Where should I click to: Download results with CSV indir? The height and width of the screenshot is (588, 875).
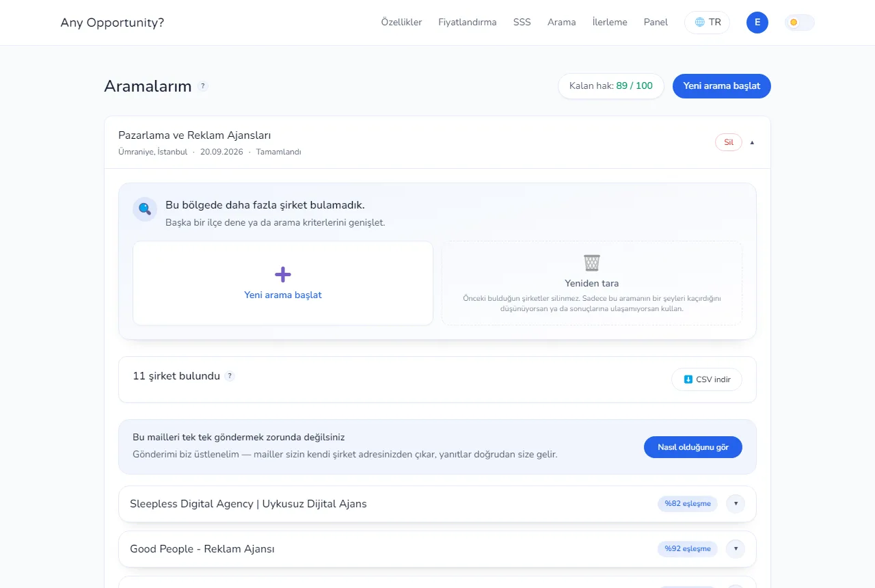point(707,379)
